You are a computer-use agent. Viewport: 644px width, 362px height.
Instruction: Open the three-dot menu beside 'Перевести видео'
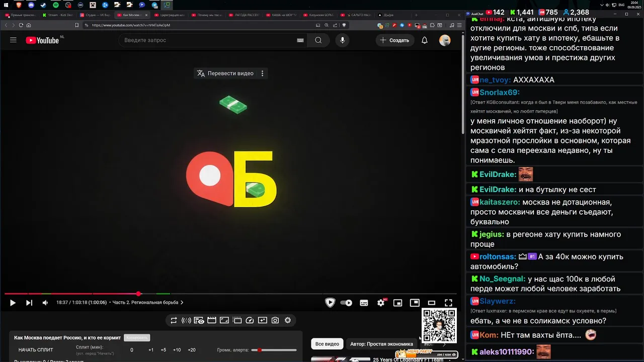click(262, 73)
